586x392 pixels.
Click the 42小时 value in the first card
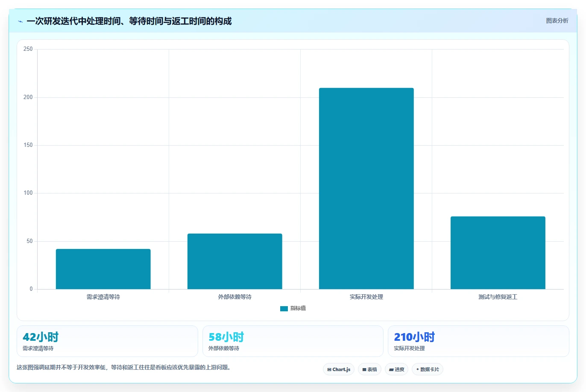[x=41, y=337]
